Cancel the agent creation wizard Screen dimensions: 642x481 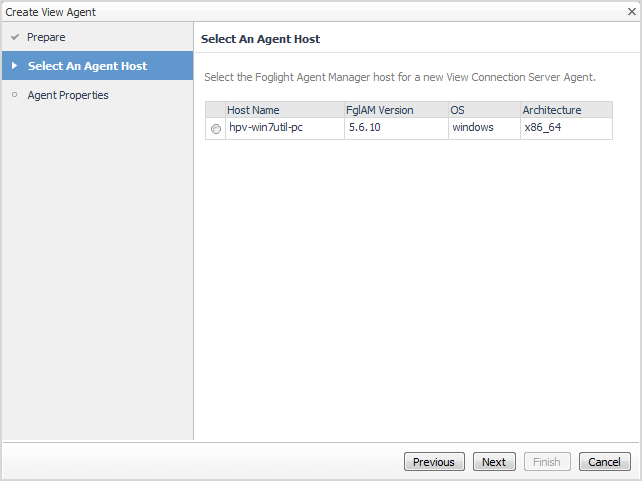[605, 462]
